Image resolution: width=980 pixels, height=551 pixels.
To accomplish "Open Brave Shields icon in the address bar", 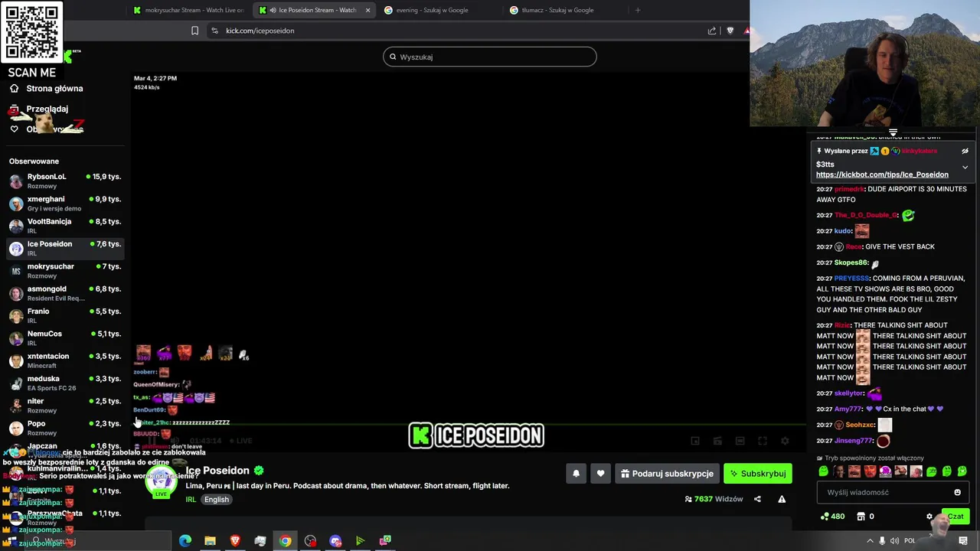I will [730, 31].
